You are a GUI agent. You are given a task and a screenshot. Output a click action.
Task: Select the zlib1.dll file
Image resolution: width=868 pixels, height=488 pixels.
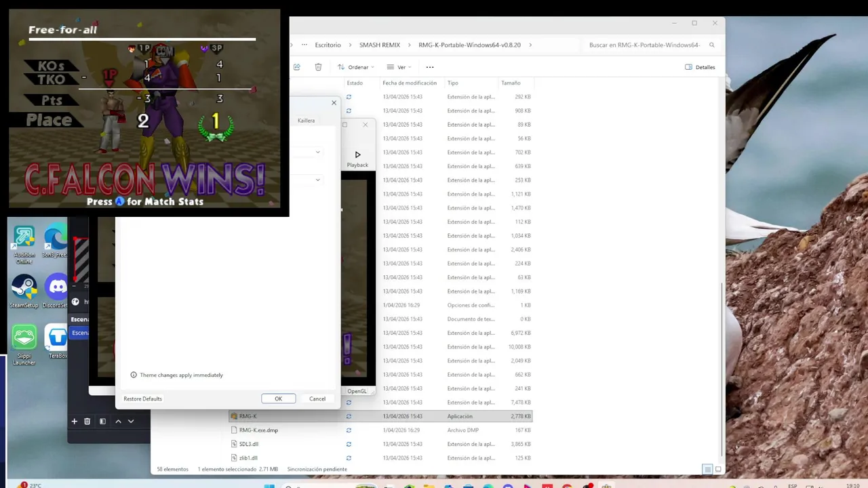pyautogui.click(x=248, y=458)
